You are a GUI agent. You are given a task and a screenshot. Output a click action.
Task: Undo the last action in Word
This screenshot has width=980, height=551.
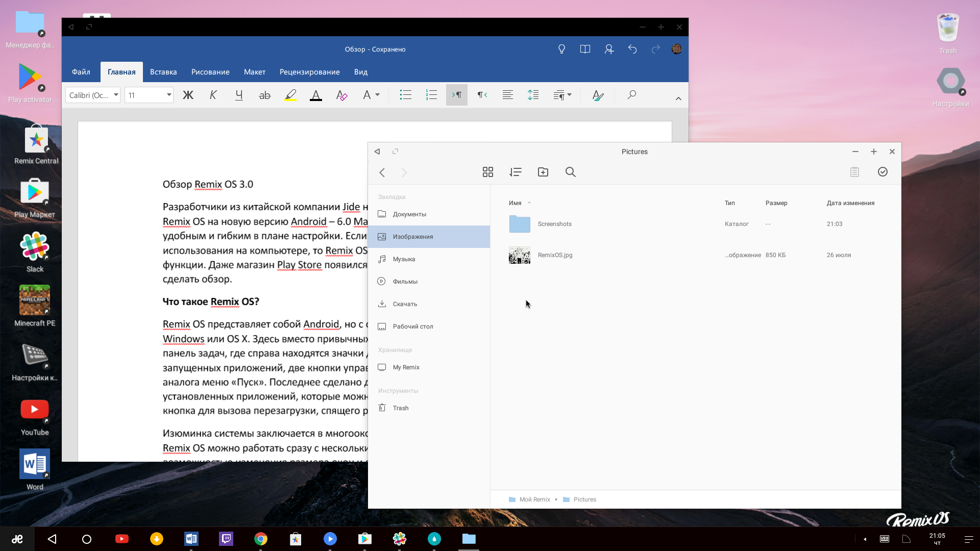pyautogui.click(x=632, y=49)
